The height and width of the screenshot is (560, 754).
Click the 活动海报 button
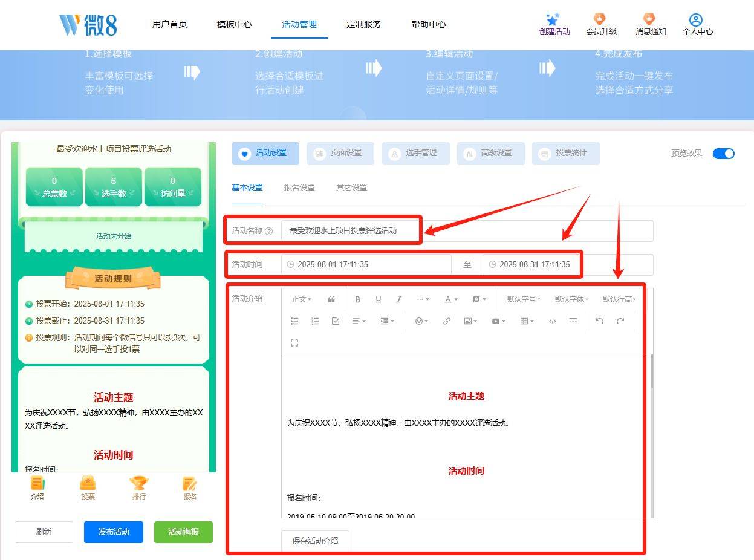tap(183, 532)
